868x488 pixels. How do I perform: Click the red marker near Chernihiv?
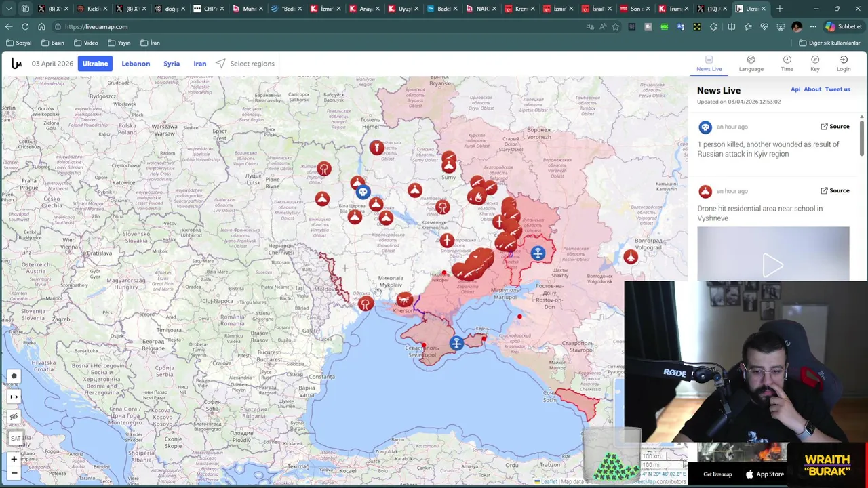tap(376, 147)
